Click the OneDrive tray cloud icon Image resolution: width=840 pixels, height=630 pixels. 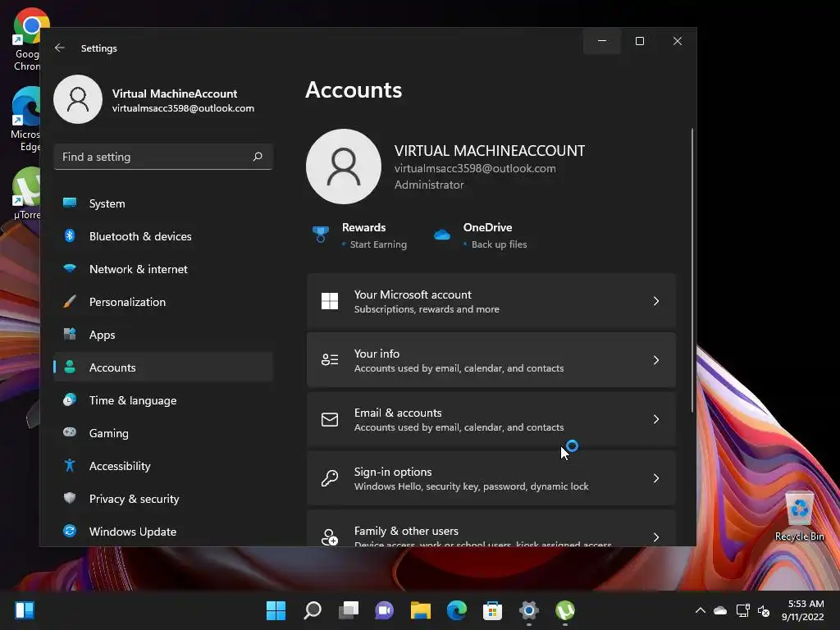[720, 610]
